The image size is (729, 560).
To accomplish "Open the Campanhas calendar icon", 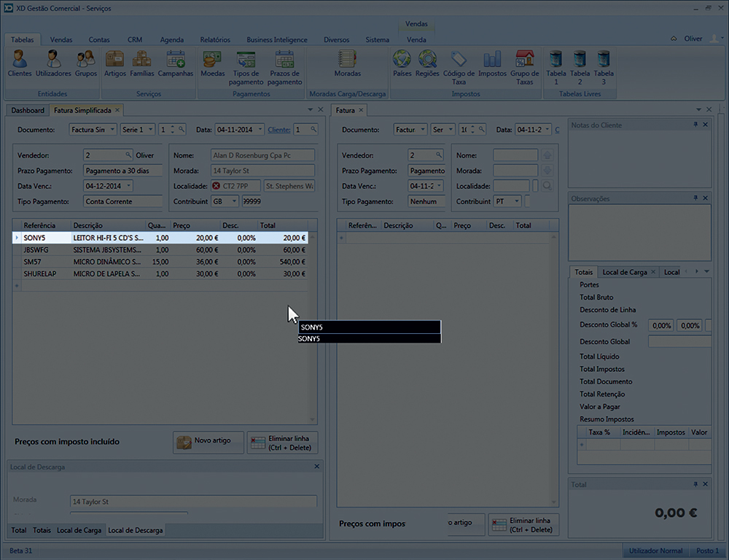I will tap(175, 63).
